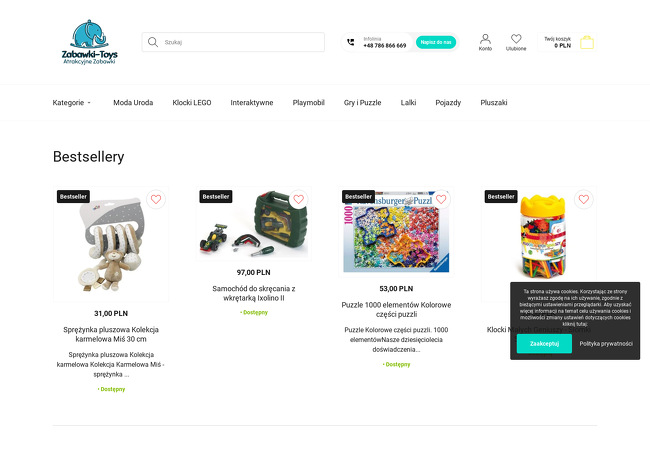Open the Konto account icon
Screen dimensions: 650x450
coord(485,42)
